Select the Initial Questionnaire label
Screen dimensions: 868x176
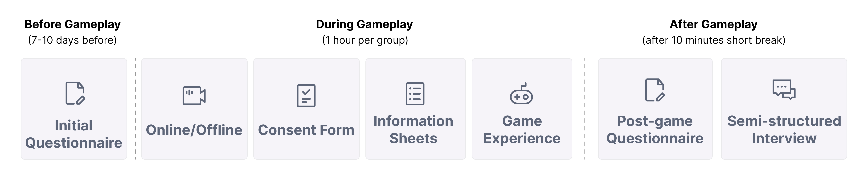click(x=74, y=134)
